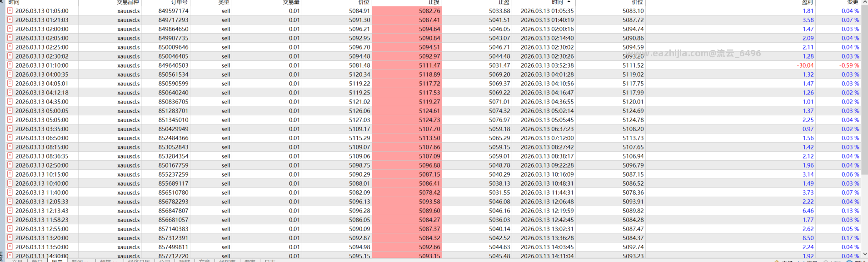
Task: Click the profit value 8.50
Action: [x=808, y=238]
